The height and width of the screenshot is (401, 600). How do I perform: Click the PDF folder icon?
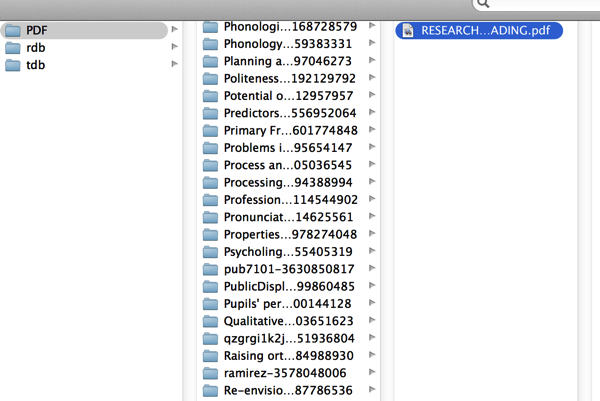[13, 30]
